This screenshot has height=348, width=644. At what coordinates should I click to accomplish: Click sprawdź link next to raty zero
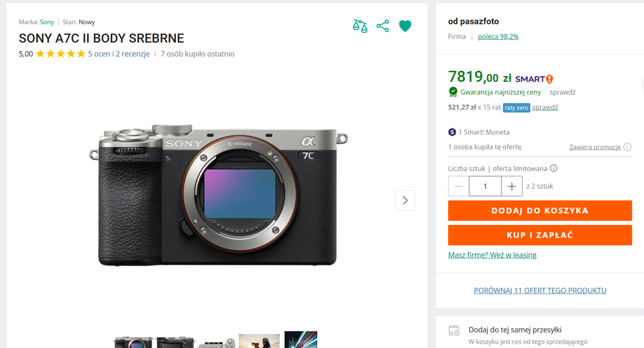tap(545, 108)
